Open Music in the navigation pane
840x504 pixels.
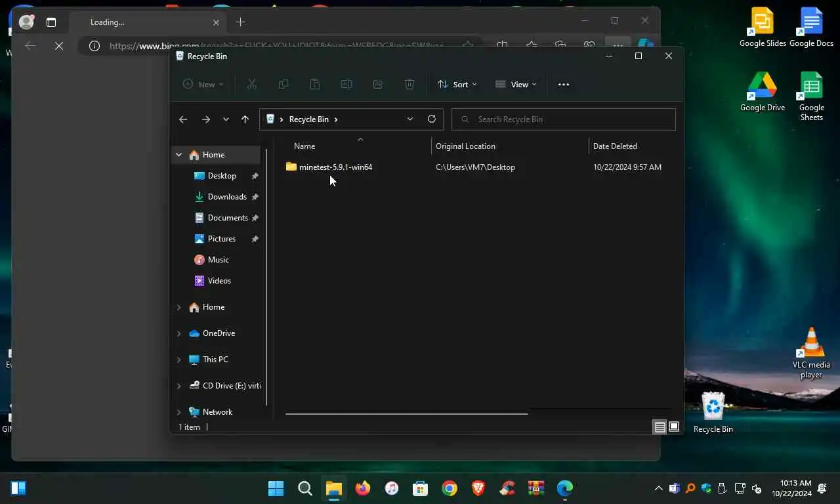219,260
